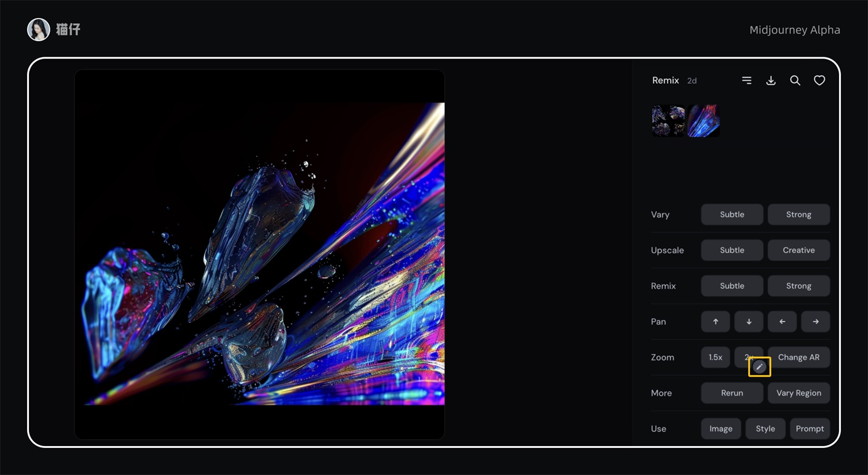Pan image left with arrow
Image resolution: width=868 pixels, height=475 pixels.
(782, 322)
